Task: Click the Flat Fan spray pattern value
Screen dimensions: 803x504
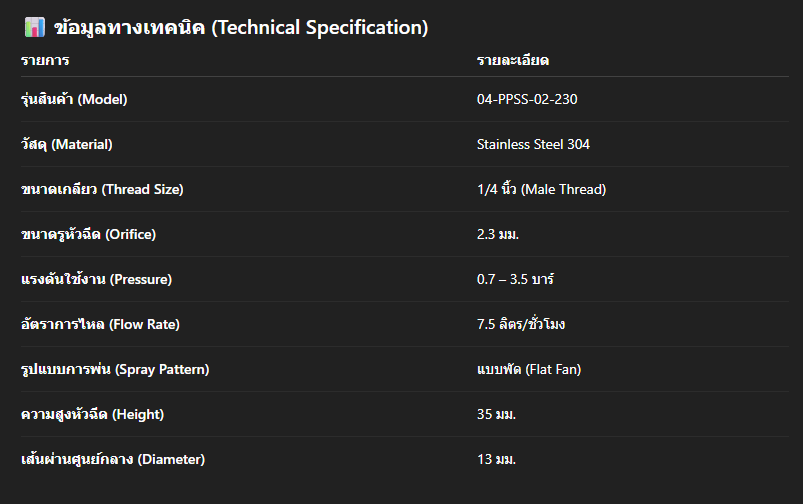Action: [529, 369]
